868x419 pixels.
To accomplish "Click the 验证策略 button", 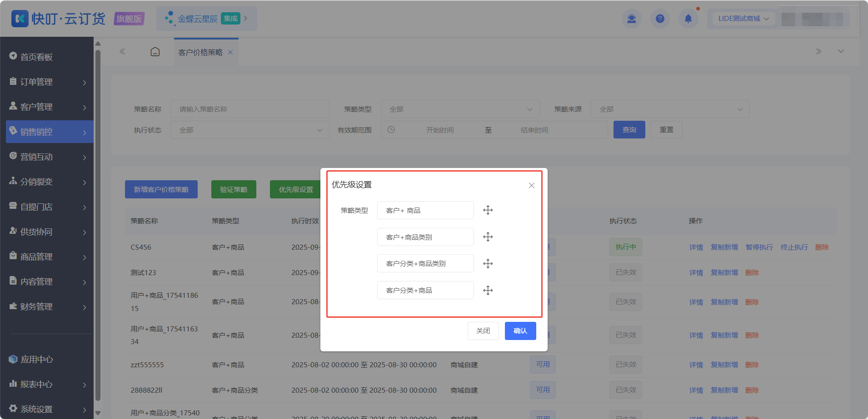I will (234, 189).
